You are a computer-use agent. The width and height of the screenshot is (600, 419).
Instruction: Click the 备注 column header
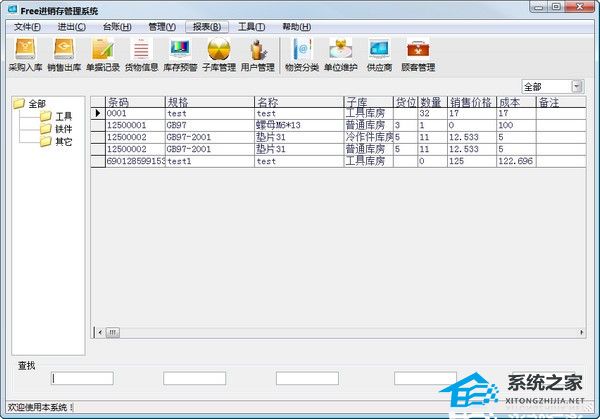(x=561, y=102)
